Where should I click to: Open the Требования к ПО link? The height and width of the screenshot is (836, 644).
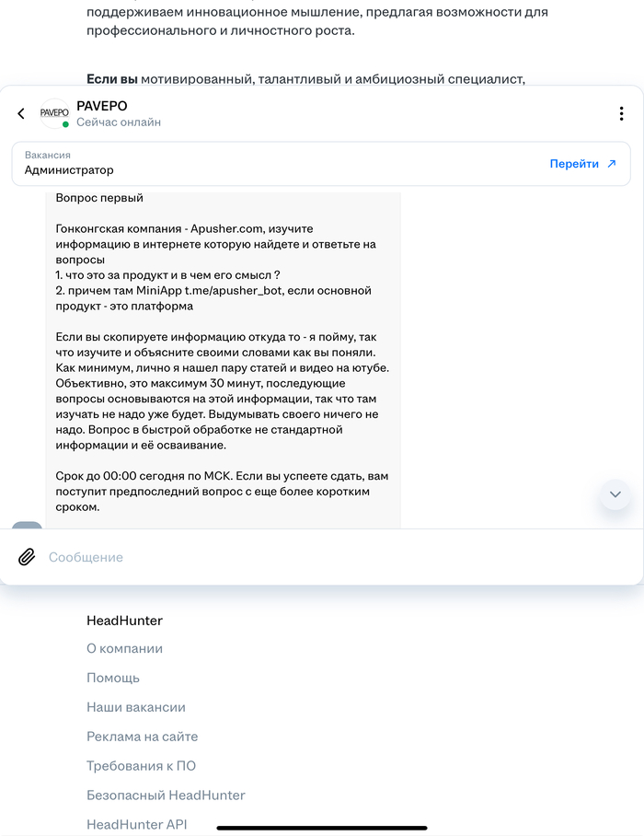141,766
